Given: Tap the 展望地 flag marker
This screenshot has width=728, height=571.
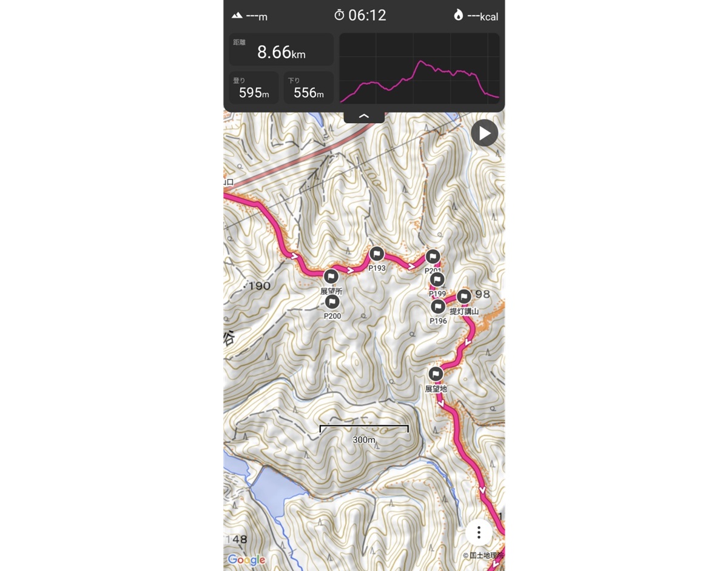Looking at the screenshot, I should click(436, 374).
